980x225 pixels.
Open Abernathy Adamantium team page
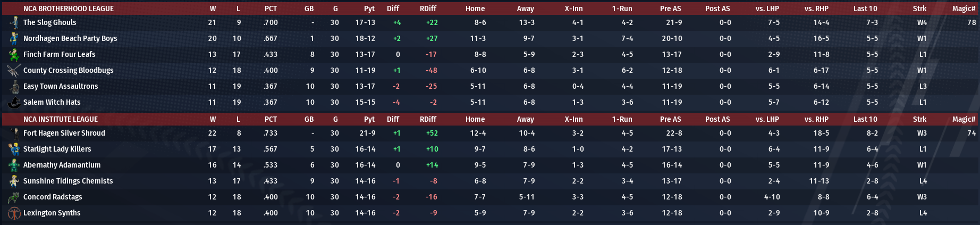[x=62, y=165]
